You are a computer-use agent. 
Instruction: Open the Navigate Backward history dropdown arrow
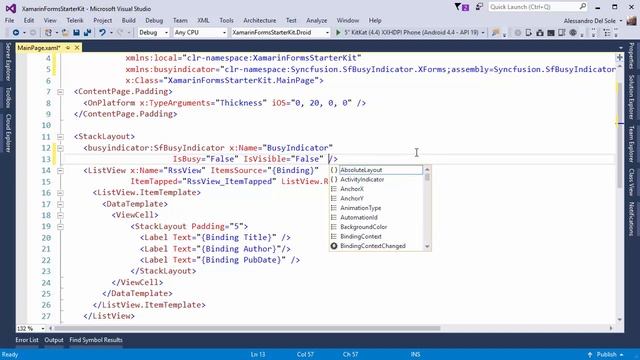[x=24, y=32]
